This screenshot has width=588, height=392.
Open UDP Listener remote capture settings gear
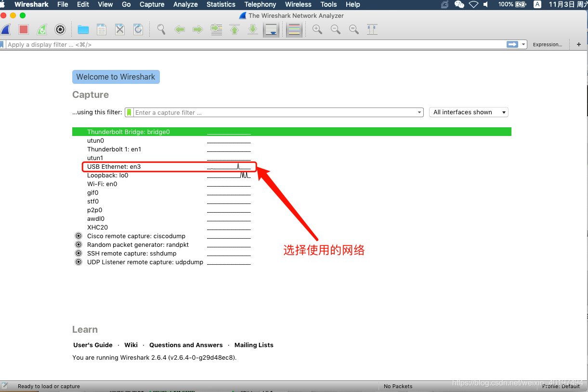[78, 262]
